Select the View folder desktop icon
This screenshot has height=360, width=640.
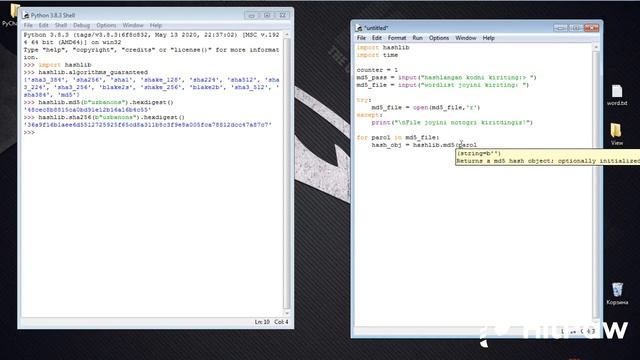(x=616, y=134)
